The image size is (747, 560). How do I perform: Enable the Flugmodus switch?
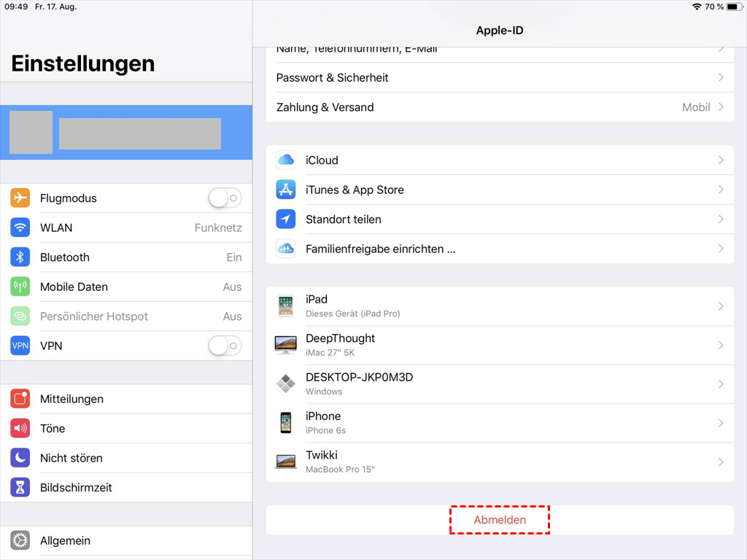224,198
